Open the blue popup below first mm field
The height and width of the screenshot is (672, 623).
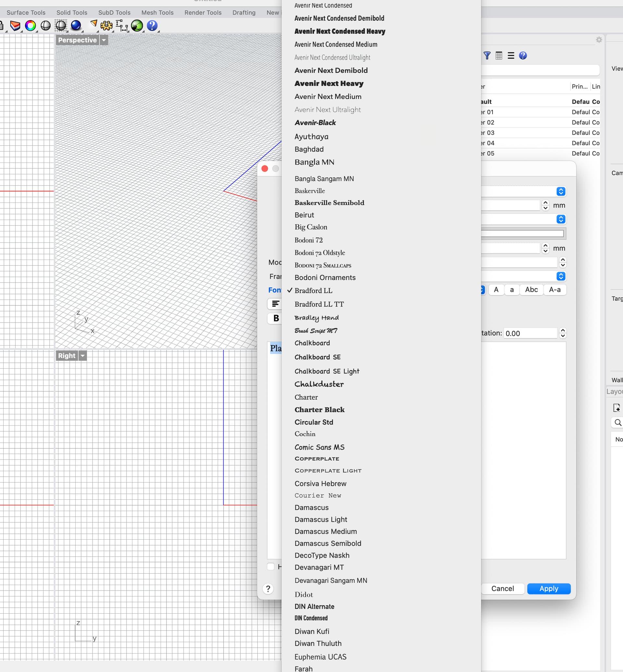tap(561, 219)
